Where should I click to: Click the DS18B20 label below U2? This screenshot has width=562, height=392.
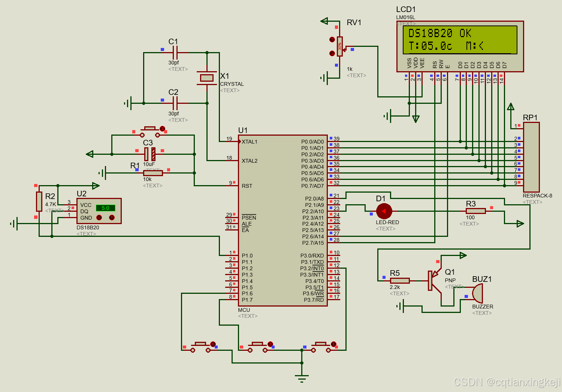tap(88, 227)
